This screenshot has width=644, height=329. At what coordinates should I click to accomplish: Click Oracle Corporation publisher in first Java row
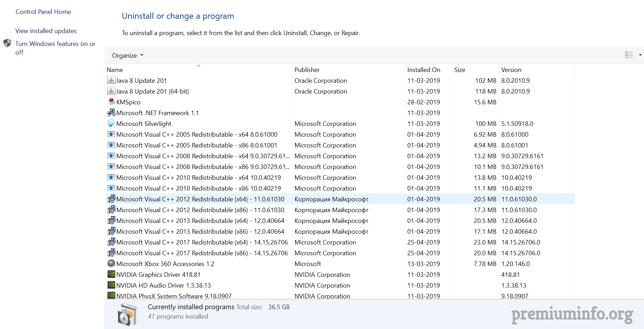point(321,81)
